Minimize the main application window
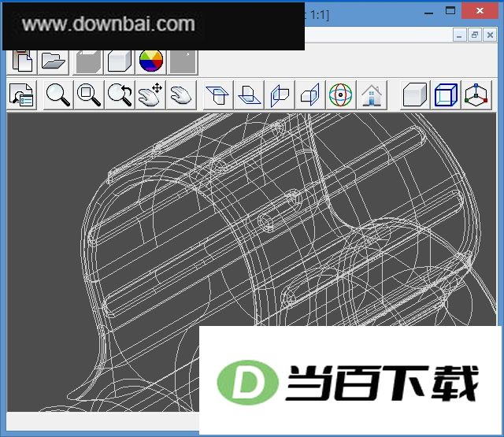Image resolution: width=504 pixels, height=437 pixels. [x=428, y=12]
